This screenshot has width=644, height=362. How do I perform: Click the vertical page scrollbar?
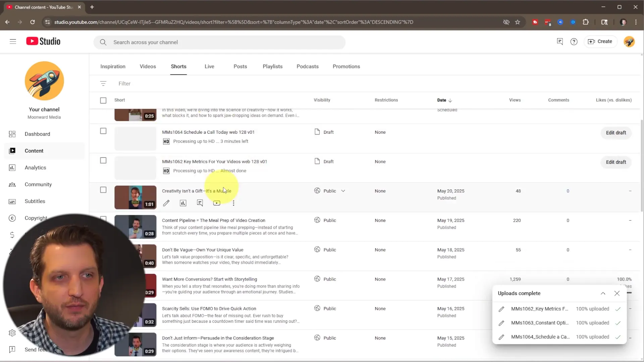pyautogui.click(x=642, y=166)
